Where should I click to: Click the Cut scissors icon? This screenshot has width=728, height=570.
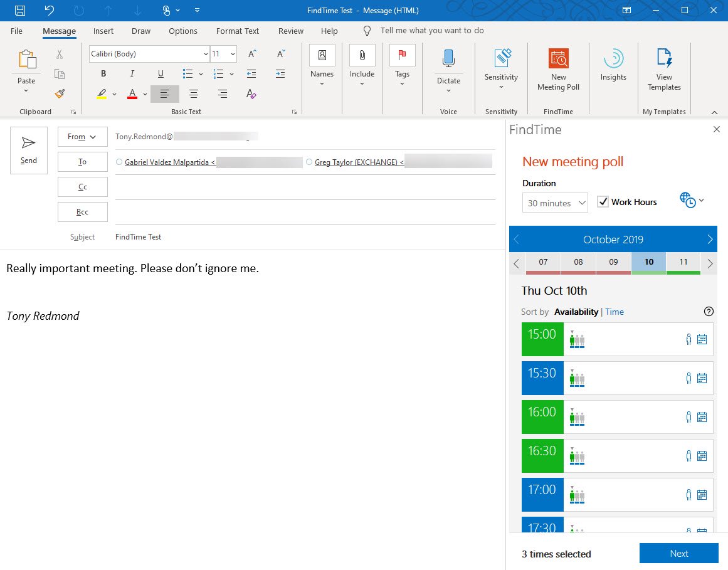point(60,55)
